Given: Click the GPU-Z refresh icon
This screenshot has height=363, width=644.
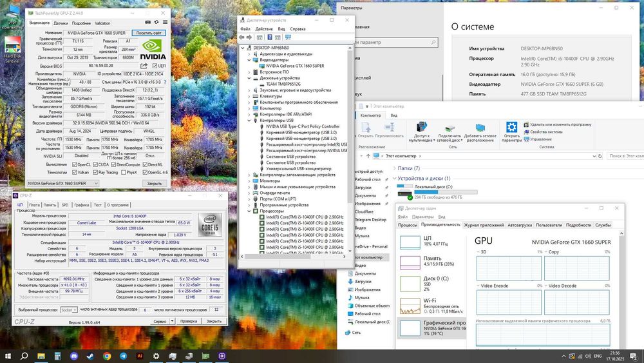Looking at the screenshot, I should click(156, 22).
